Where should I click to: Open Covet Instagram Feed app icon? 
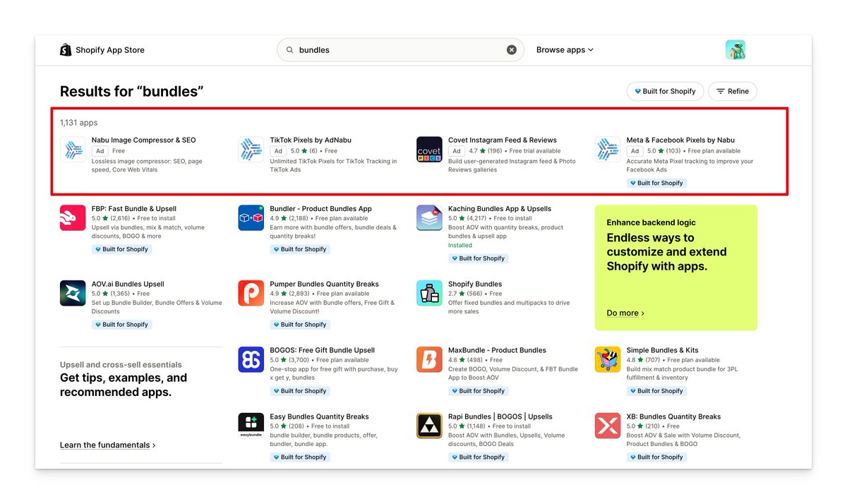click(429, 150)
